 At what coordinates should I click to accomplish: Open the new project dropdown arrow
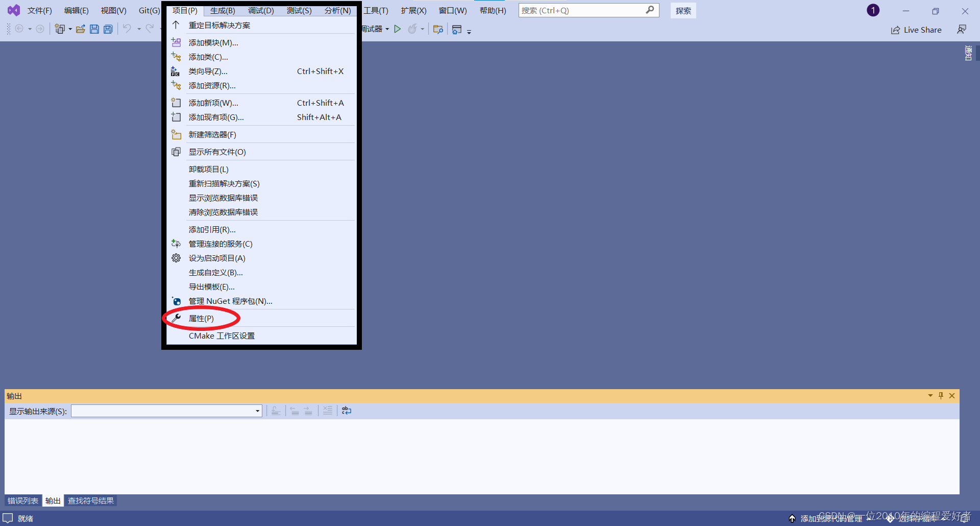[x=70, y=29]
